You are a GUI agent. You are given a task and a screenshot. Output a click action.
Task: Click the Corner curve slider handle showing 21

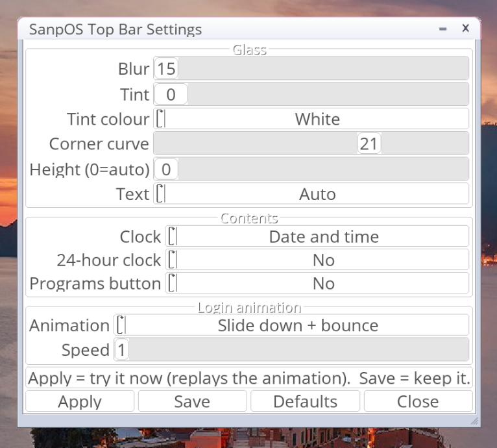(369, 143)
